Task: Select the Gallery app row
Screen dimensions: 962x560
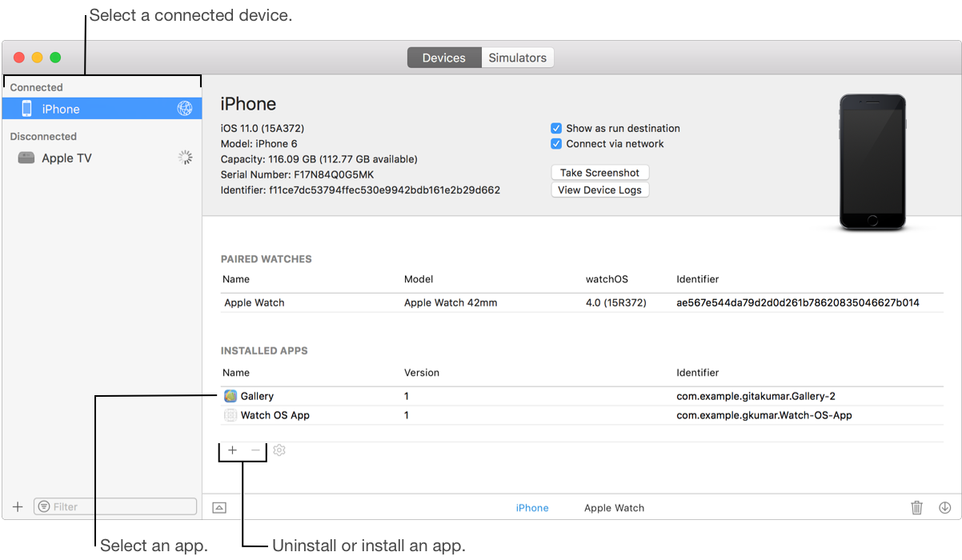Action: click(x=582, y=396)
